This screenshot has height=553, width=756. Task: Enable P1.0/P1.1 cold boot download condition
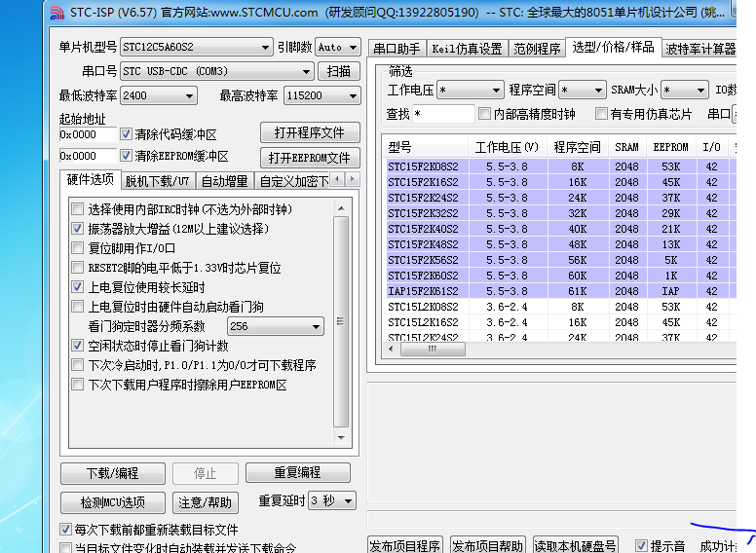[77, 365]
